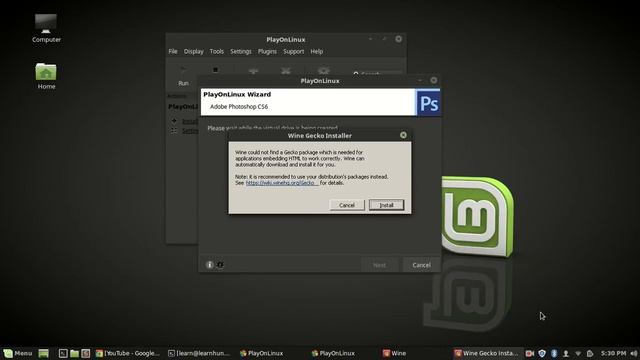
Task: Click the bug icon beside the wizard info icon
Action: tap(220, 264)
